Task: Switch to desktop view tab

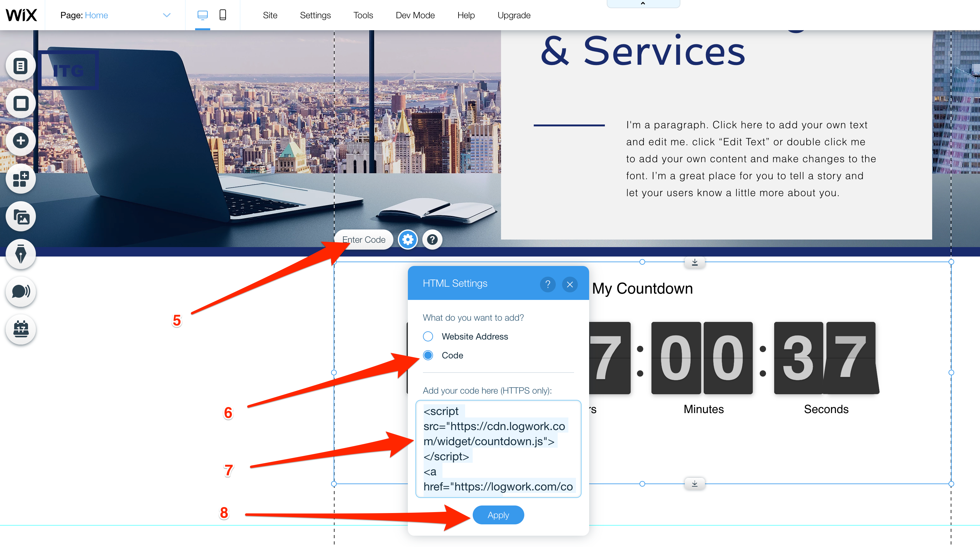Action: (203, 15)
